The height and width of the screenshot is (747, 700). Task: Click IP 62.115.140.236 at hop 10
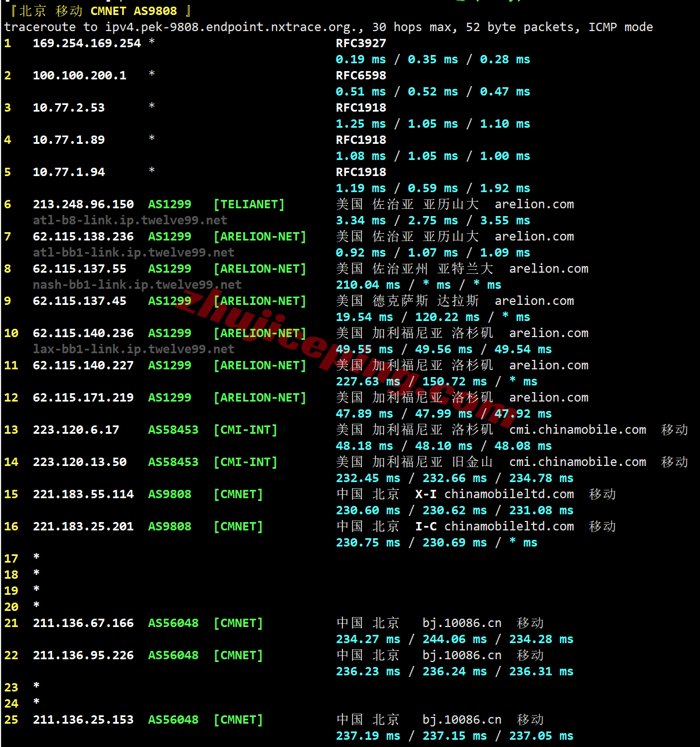click(x=83, y=333)
